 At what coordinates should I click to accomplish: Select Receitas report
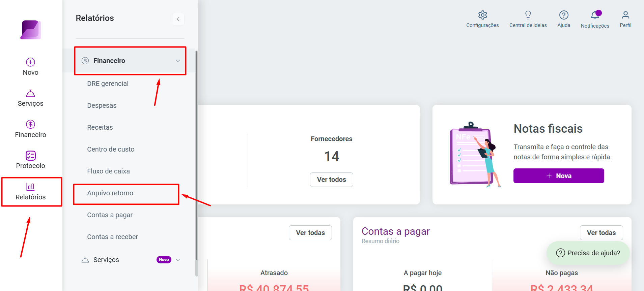click(100, 127)
